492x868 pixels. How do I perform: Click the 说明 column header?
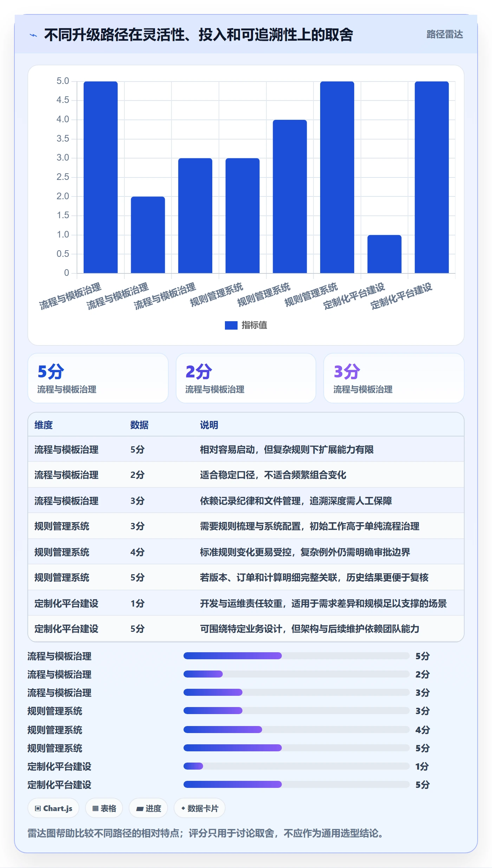tap(209, 425)
